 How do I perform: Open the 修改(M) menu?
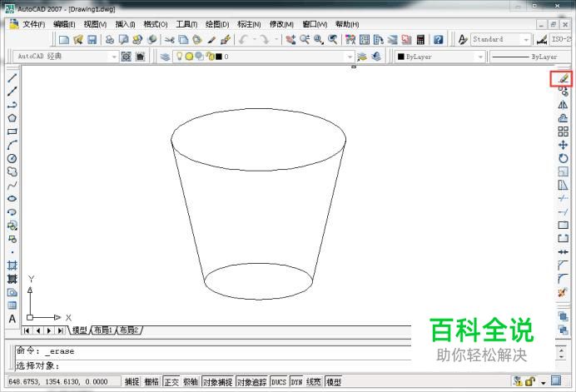[x=281, y=24]
